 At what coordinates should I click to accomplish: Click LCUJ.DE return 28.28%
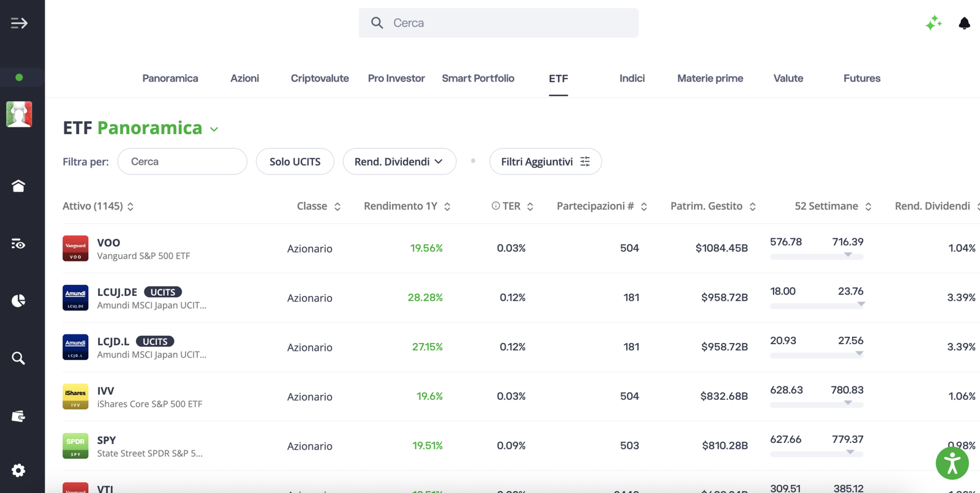(425, 298)
